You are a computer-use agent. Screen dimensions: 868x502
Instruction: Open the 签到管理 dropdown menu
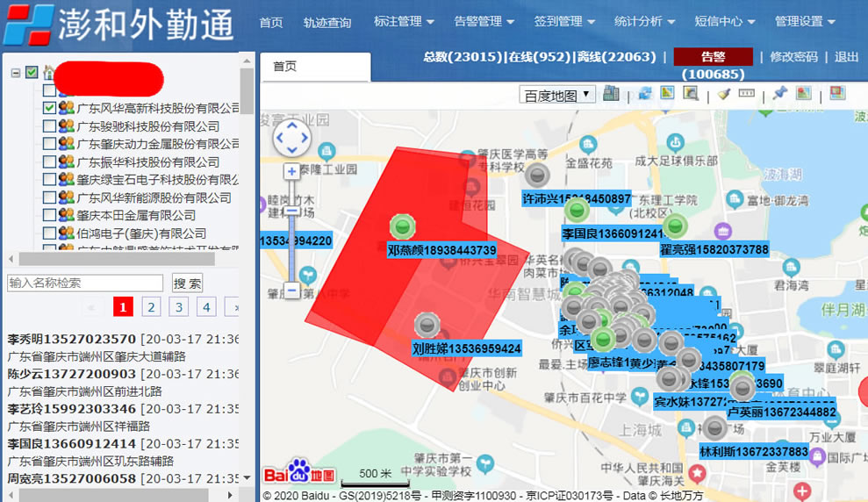564,22
